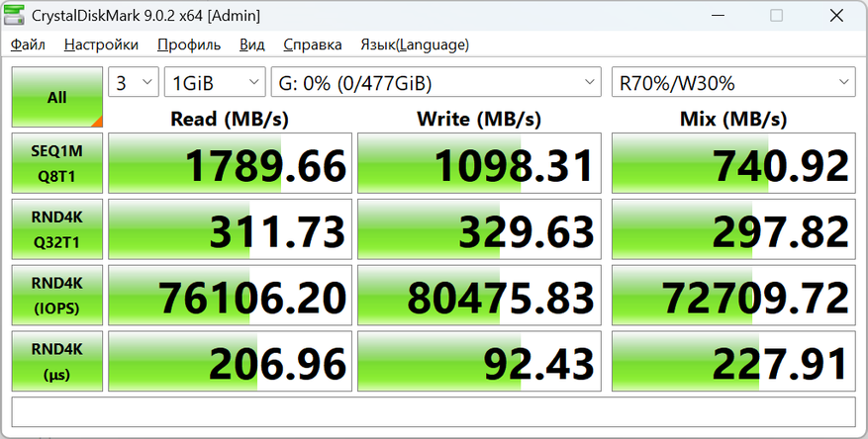Click the latency mix value 227.91
The image size is (868, 439).
733,362
